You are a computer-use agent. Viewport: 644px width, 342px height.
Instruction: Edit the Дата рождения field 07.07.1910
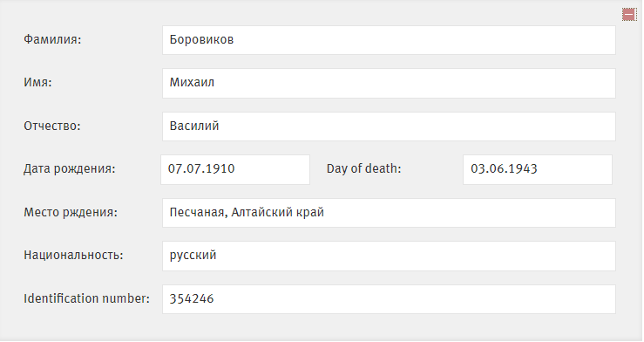click(235, 169)
